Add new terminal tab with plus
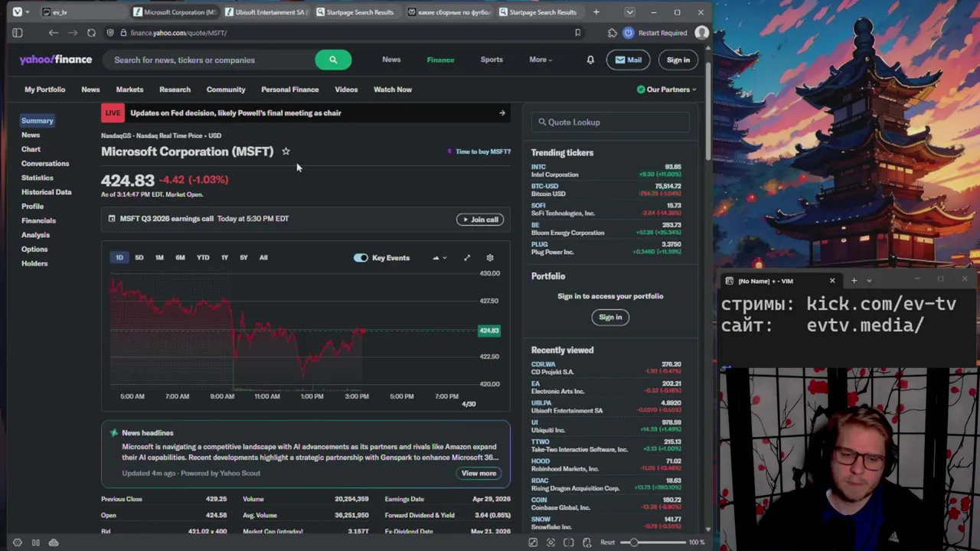Viewport: 980px width, 551px height. (854, 281)
